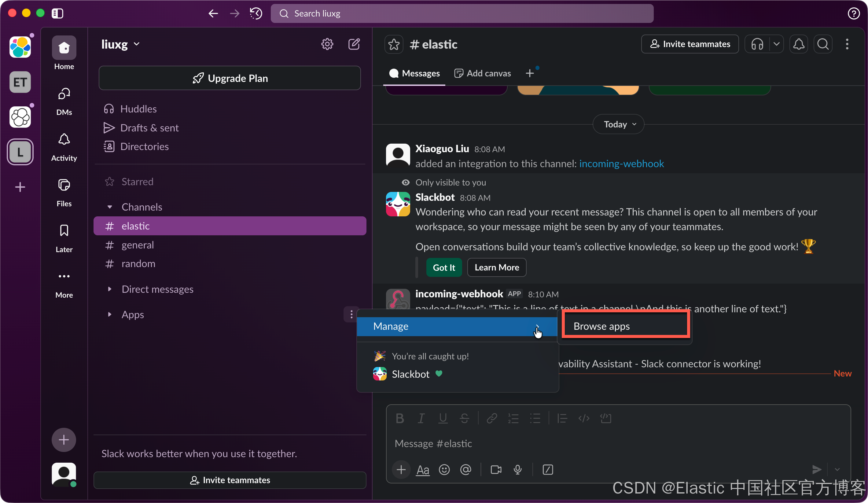This screenshot has height=503, width=868.
Task: Open the incoming-webhook integration link
Action: (x=621, y=163)
